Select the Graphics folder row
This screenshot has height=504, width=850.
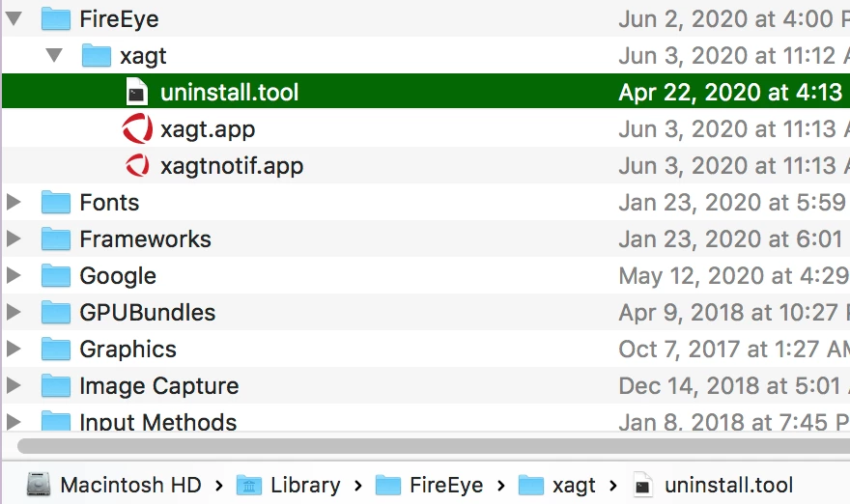click(x=426, y=349)
